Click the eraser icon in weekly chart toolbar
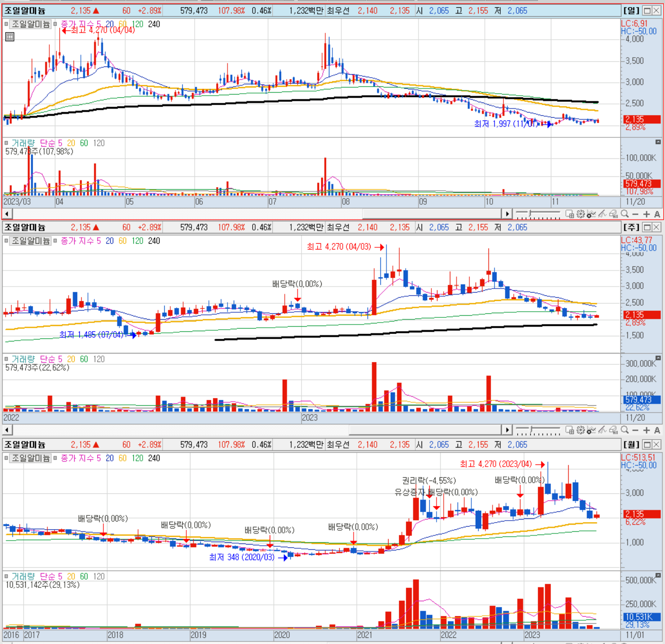665x644 pixels. [613, 431]
